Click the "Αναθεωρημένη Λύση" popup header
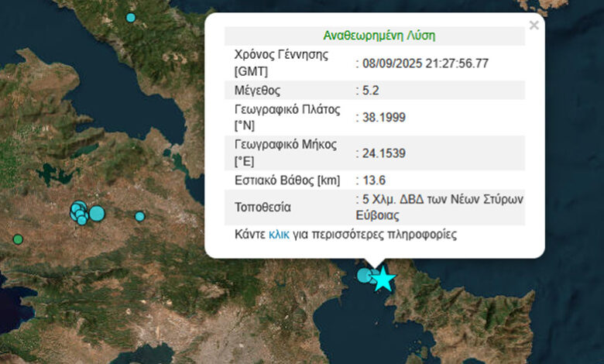604x364 pixels. (x=374, y=36)
